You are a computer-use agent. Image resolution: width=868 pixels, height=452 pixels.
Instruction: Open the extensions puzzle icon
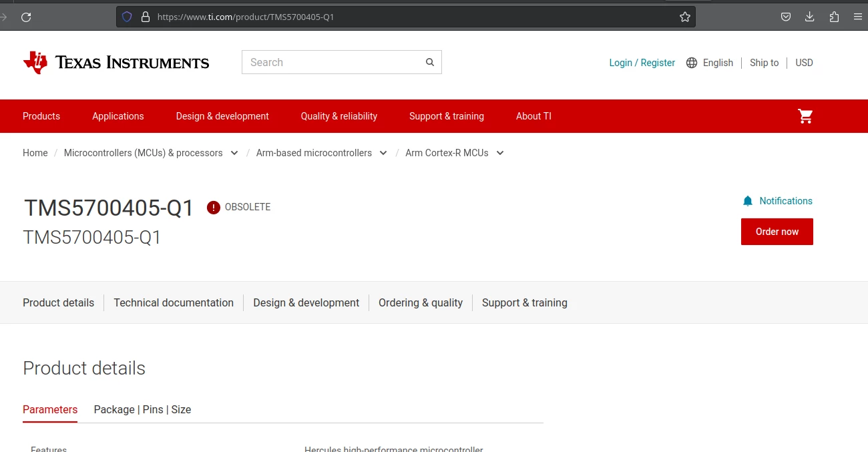[834, 17]
